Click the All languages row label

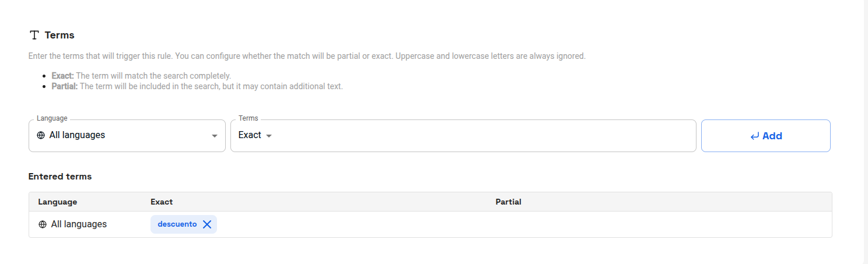click(x=79, y=224)
